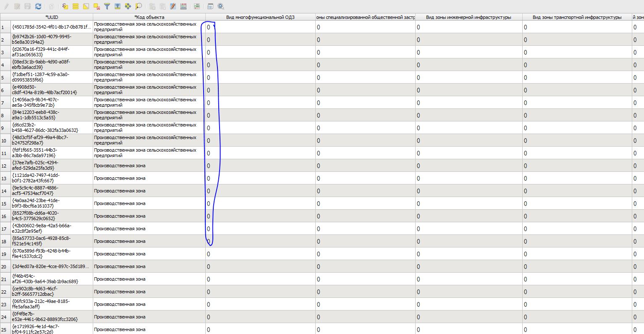The image size is (644, 334).
Task: Click row 9 value 0 under специализированной общественной застр
Action: coord(365,128)
